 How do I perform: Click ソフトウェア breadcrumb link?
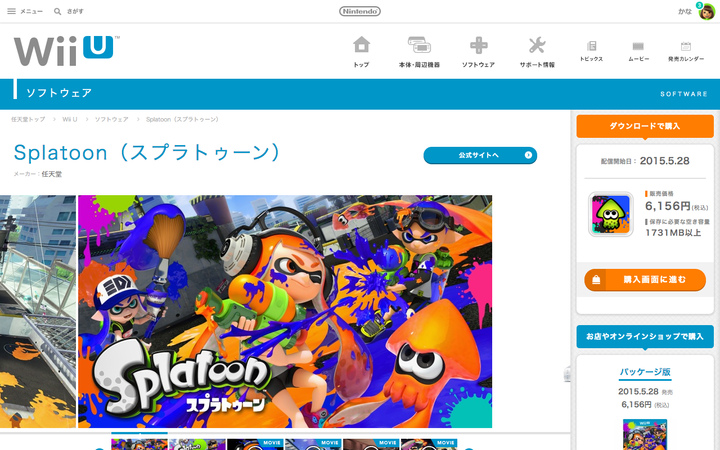point(112,119)
